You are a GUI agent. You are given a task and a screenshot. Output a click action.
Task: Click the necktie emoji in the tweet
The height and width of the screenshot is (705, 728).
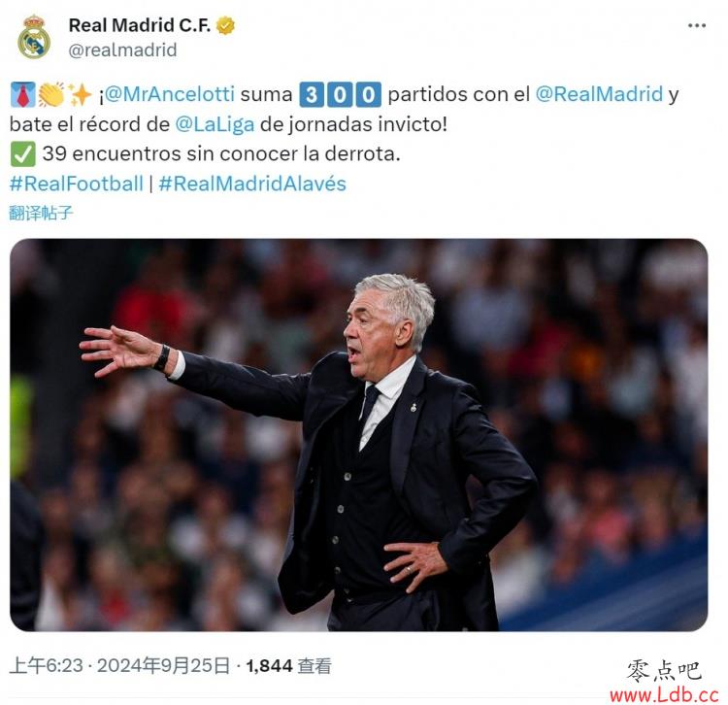coord(22,94)
